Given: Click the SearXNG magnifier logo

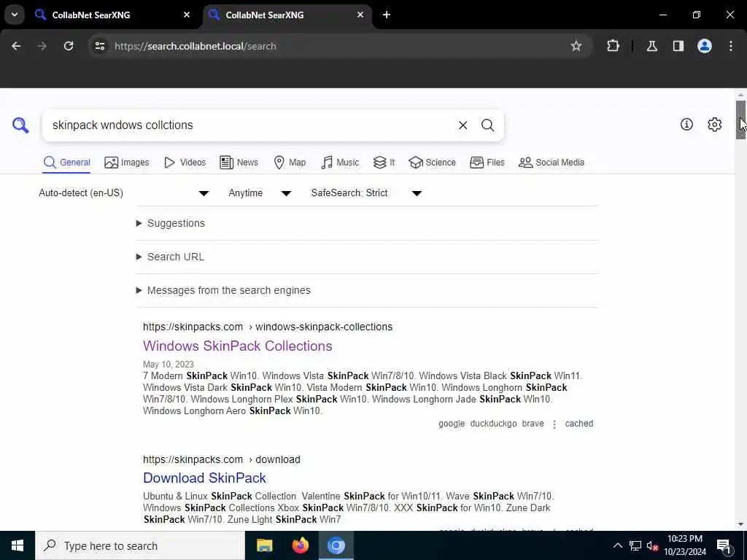Looking at the screenshot, I should point(20,125).
